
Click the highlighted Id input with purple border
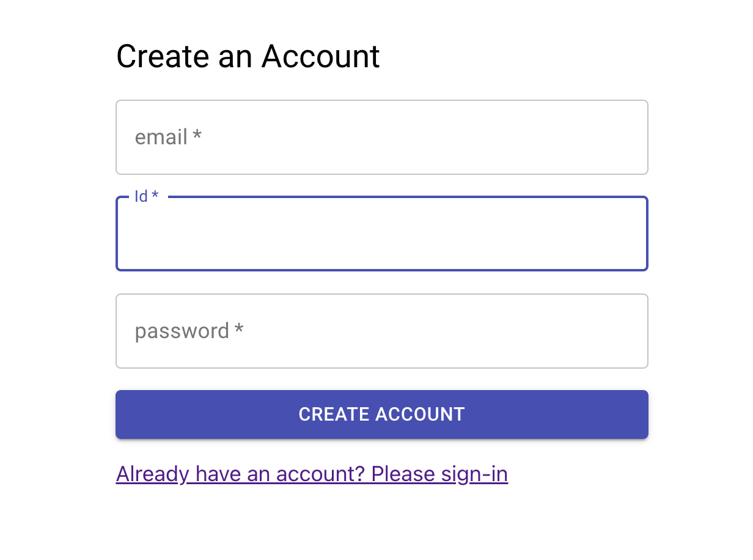(382, 234)
